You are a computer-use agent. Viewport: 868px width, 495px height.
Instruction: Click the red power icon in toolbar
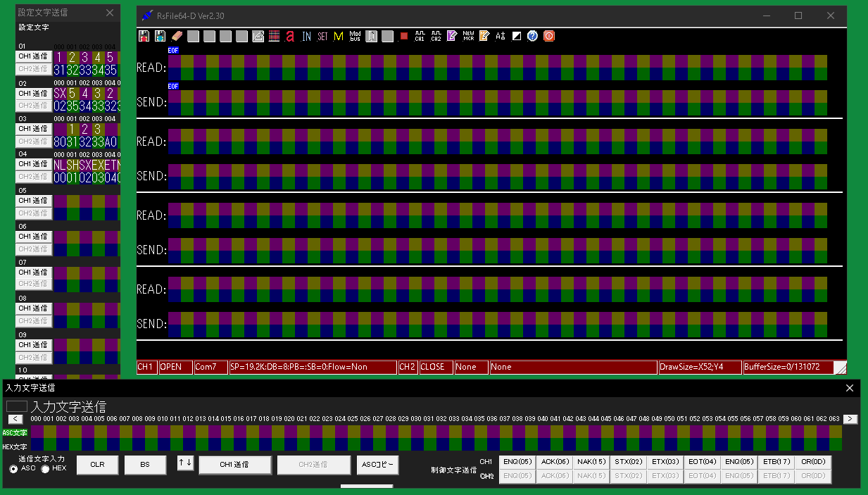point(549,36)
